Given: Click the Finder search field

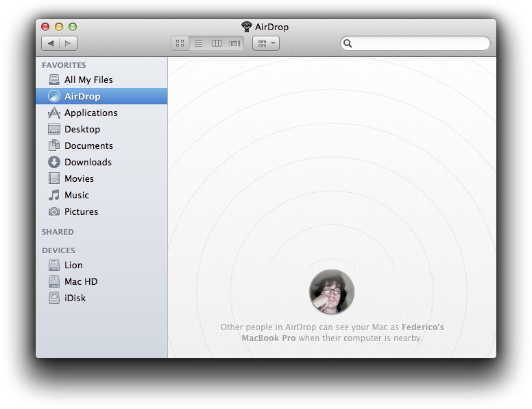Looking at the screenshot, I should point(415,43).
